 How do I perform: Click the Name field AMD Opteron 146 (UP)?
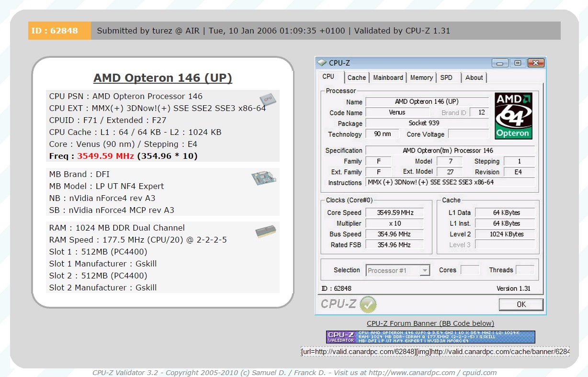click(x=427, y=101)
